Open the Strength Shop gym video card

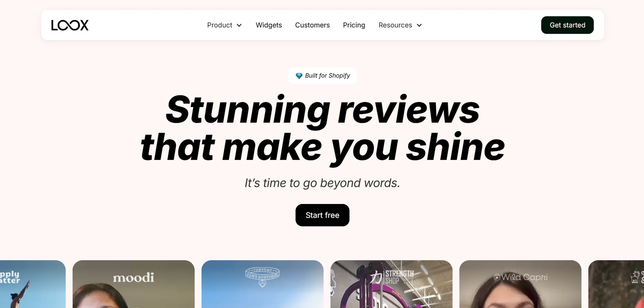[392, 284]
